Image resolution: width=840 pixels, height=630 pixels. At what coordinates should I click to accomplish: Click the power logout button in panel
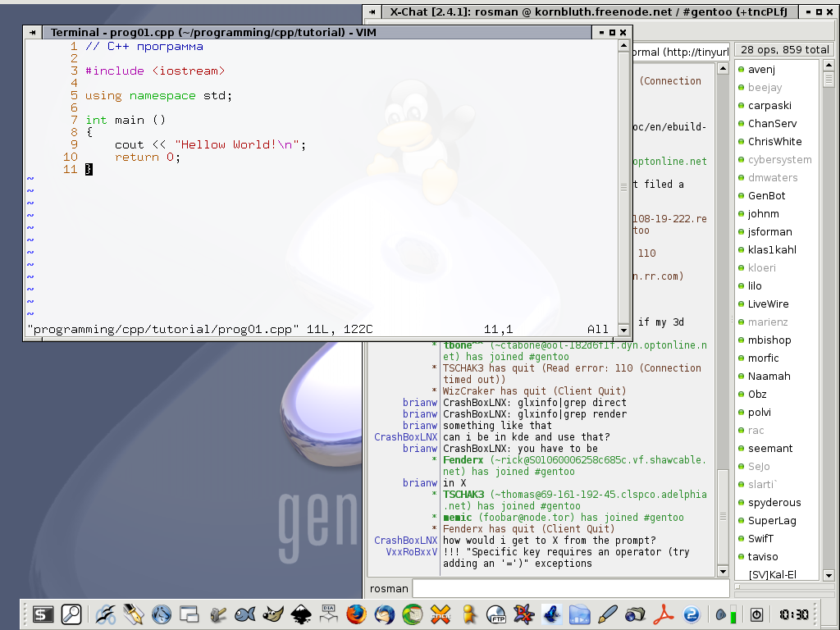click(x=756, y=614)
